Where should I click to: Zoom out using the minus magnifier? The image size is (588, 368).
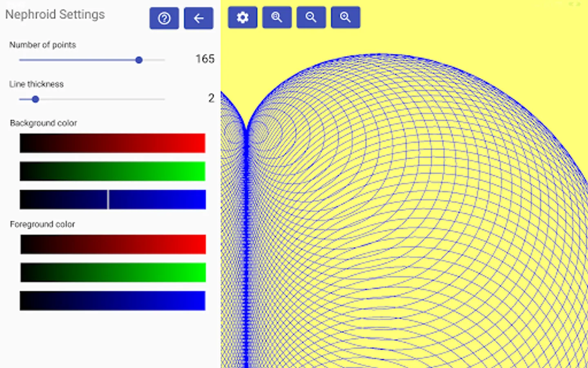coord(311,18)
